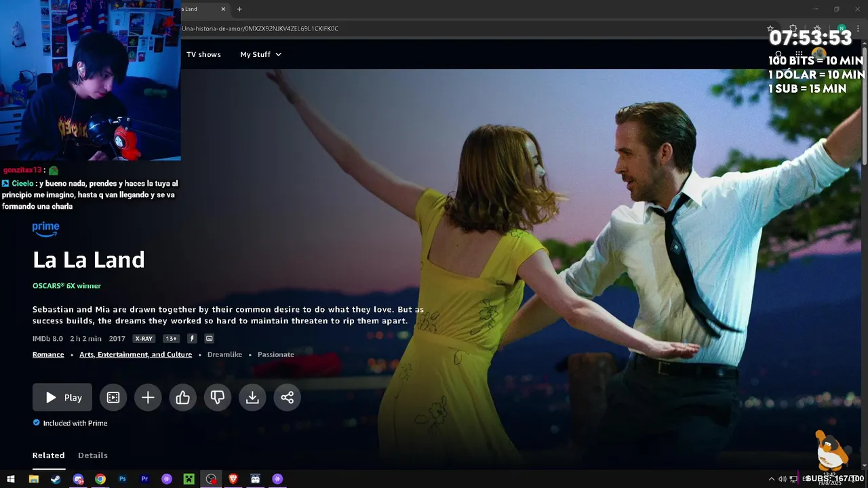Expand the My Stuff dropdown

point(260,54)
